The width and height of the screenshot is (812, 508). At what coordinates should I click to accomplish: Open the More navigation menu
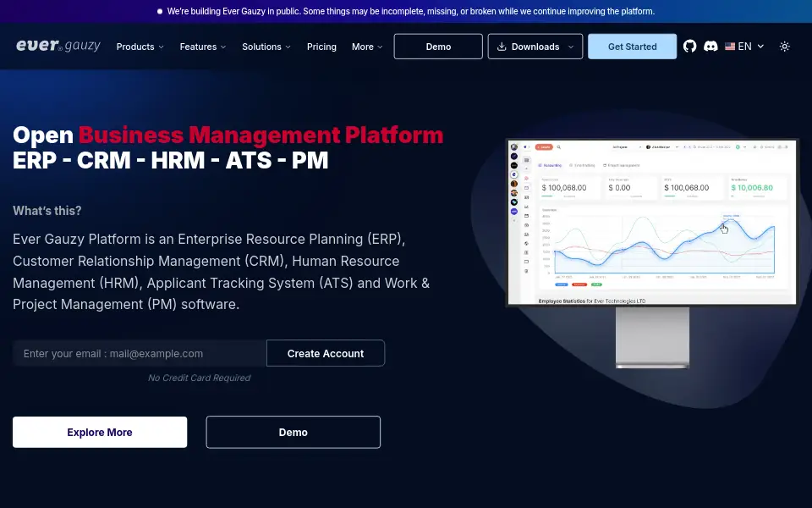(x=367, y=47)
